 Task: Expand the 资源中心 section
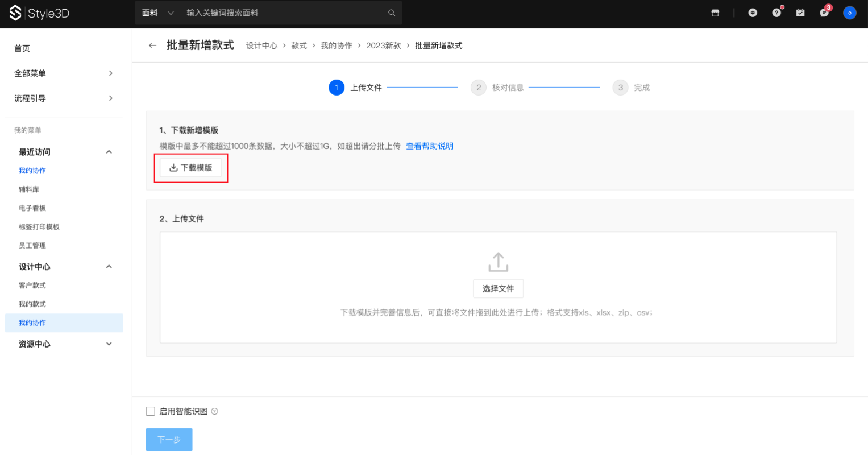point(109,344)
